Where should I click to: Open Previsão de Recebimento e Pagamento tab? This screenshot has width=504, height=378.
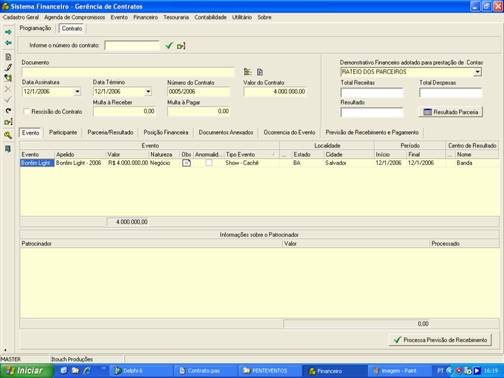(x=372, y=132)
